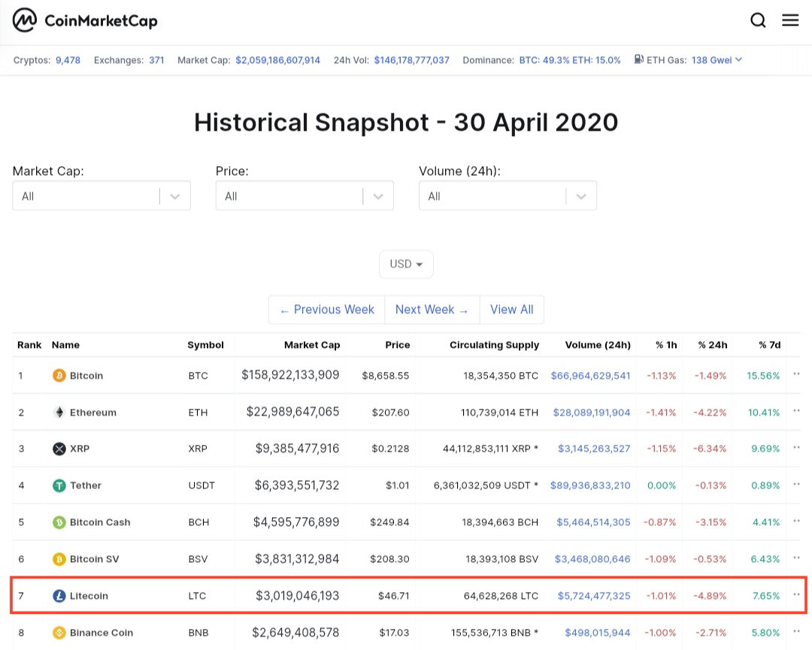The width and height of the screenshot is (812, 650).
Task: Open the Cryptos count 9,478 link
Action: (68, 60)
